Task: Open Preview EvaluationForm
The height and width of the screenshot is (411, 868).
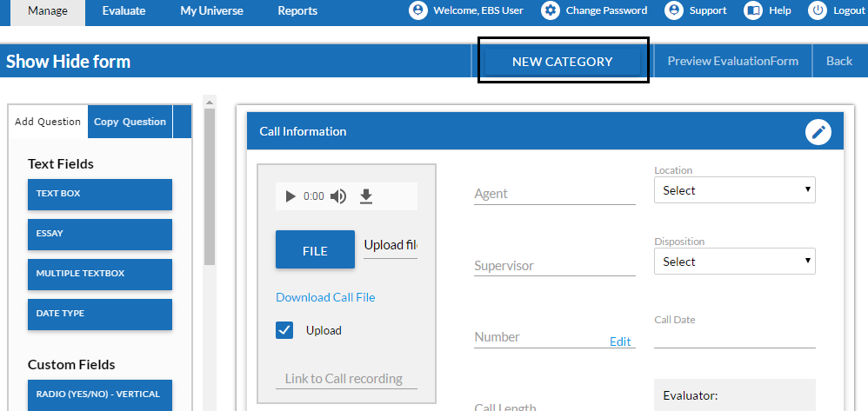Action: (x=733, y=61)
